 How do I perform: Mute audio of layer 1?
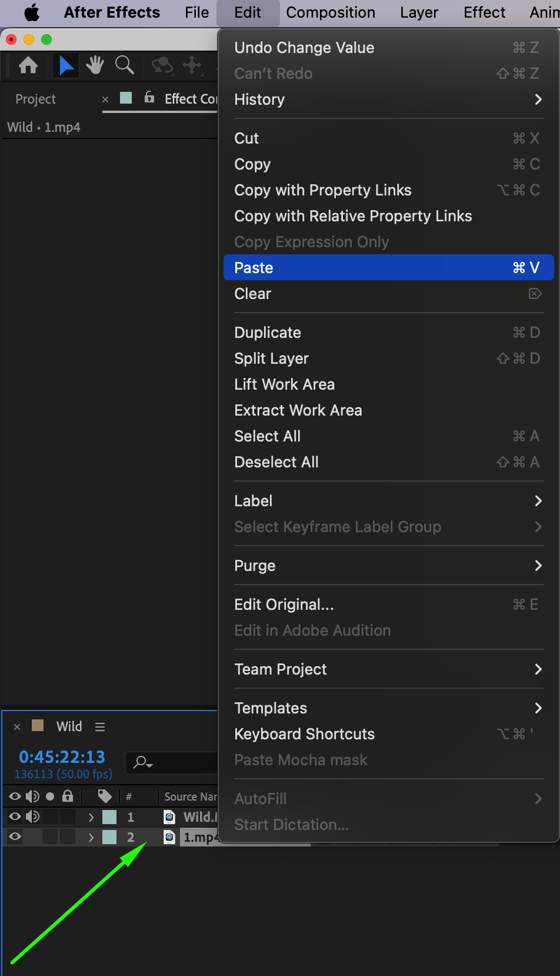tap(32, 816)
